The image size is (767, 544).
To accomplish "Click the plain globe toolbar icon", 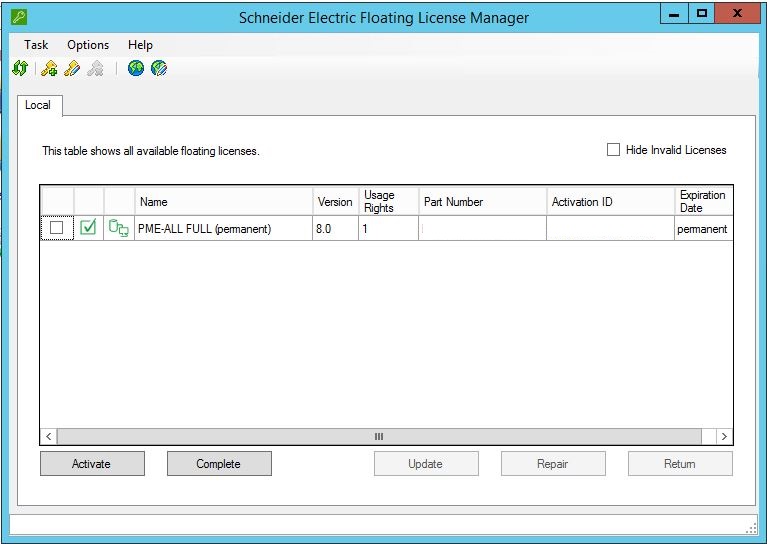I will click(135, 69).
